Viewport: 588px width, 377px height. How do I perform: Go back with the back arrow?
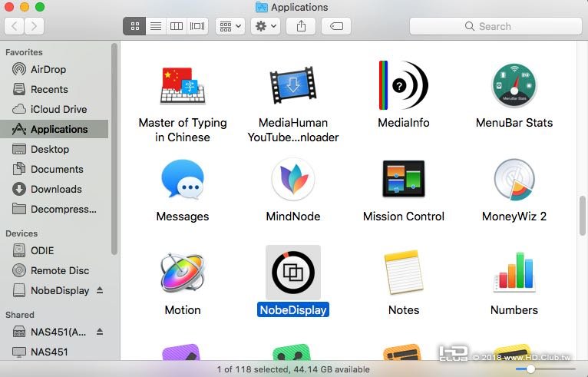pos(15,26)
